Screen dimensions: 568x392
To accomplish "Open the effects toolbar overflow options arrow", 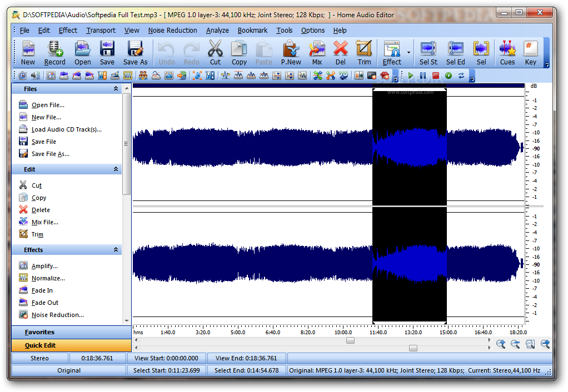I will pos(396,79).
